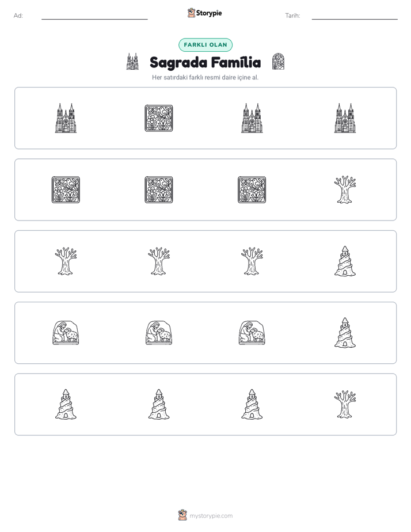The image size is (411, 532).
Task: Click the FARKLI OLAN badge
Action: click(205, 45)
